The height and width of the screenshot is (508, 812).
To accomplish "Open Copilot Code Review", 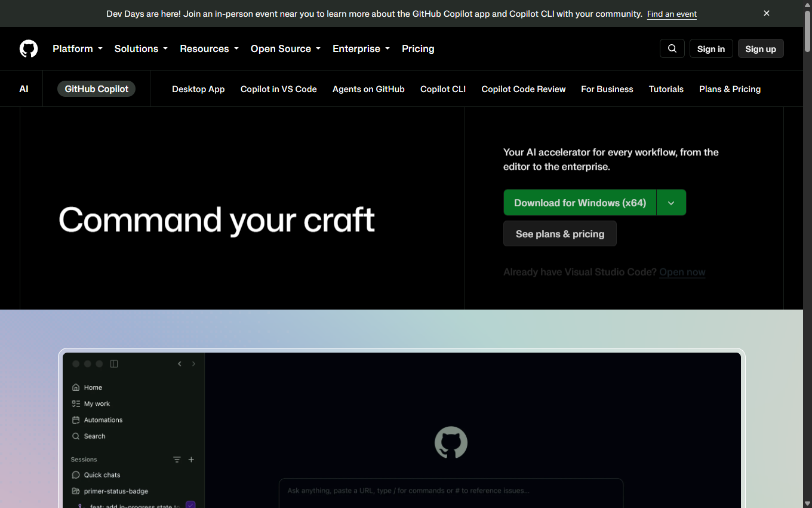I will pyautogui.click(x=524, y=89).
